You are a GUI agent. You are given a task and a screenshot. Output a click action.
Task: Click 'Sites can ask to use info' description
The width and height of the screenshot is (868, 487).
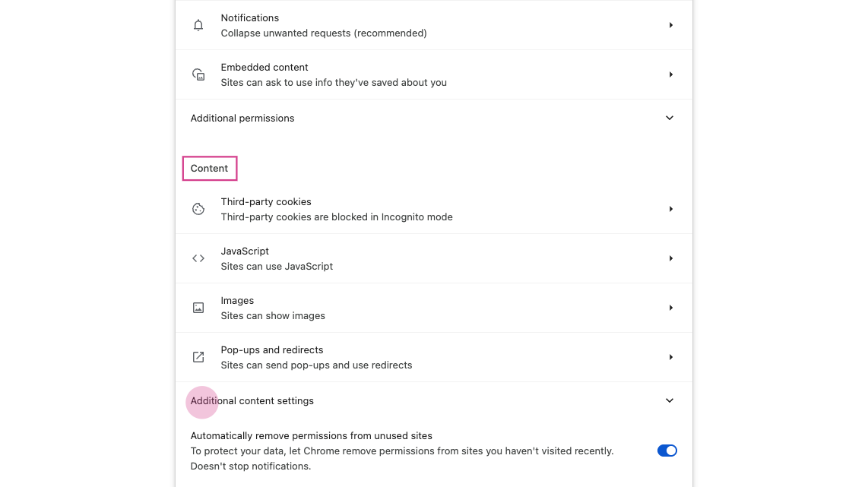334,83
